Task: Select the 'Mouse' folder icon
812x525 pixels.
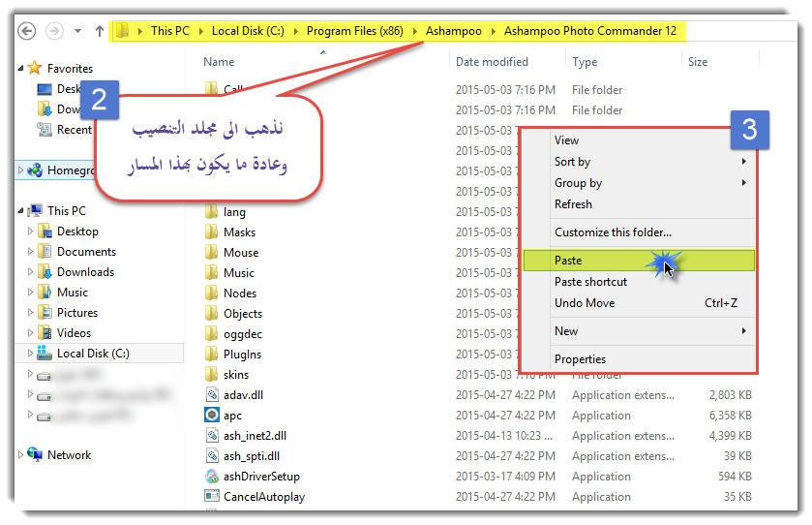Action: (211, 252)
